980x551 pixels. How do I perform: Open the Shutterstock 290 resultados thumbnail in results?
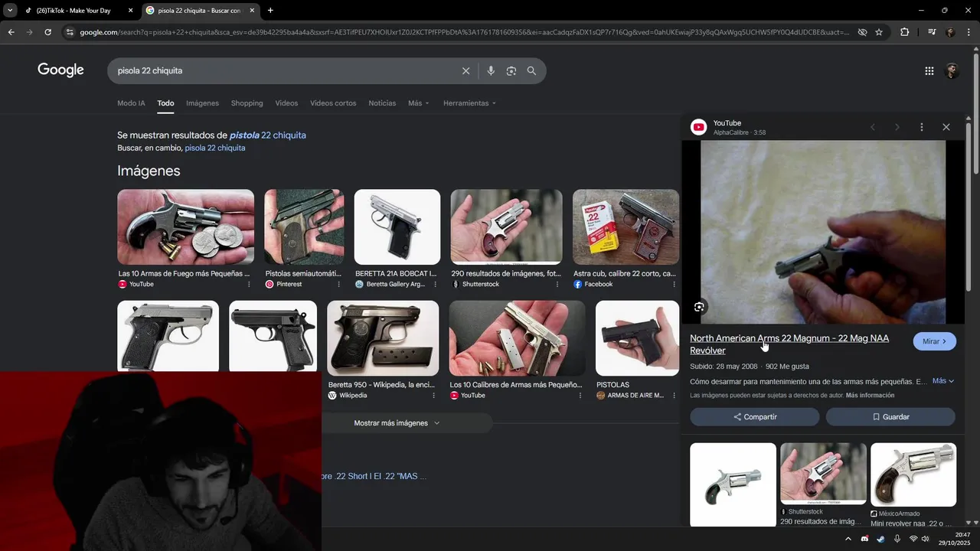click(x=506, y=227)
